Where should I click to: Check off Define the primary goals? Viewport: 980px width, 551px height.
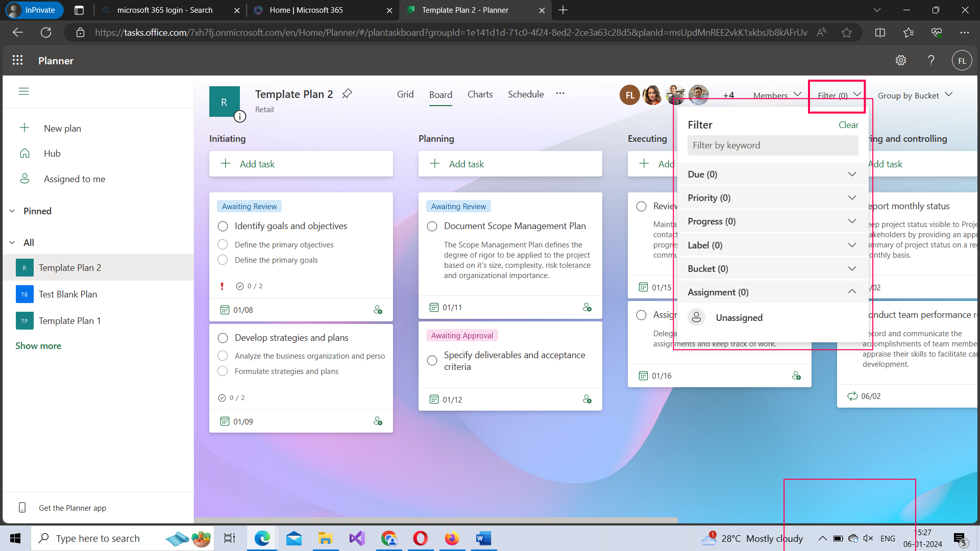click(x=223, y=260)
